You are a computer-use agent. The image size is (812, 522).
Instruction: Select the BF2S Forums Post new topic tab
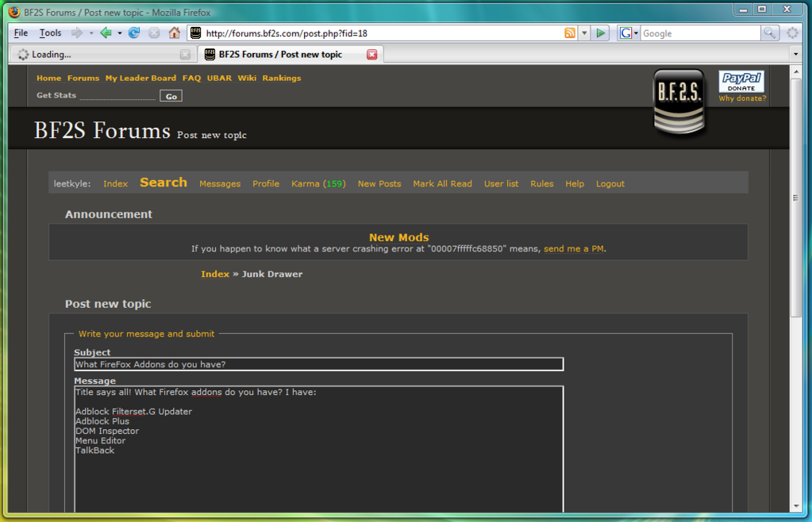click(x=290, y=54)
